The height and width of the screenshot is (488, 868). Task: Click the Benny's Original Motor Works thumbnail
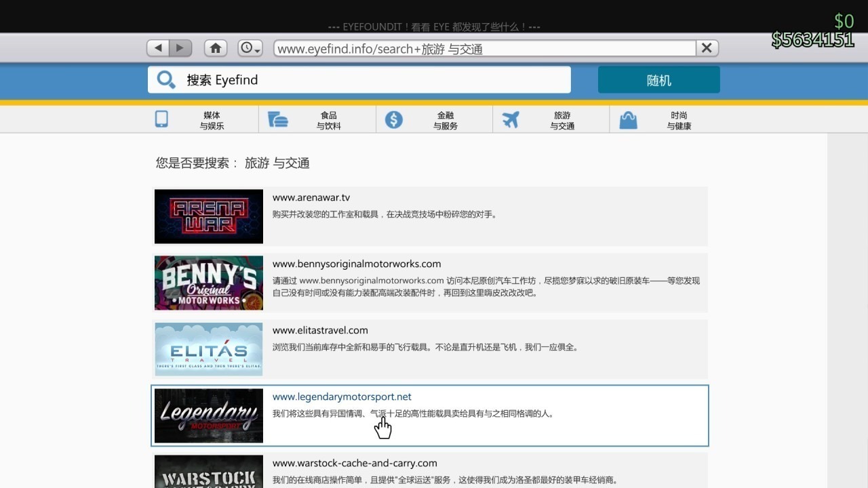[x=209, y=283]
